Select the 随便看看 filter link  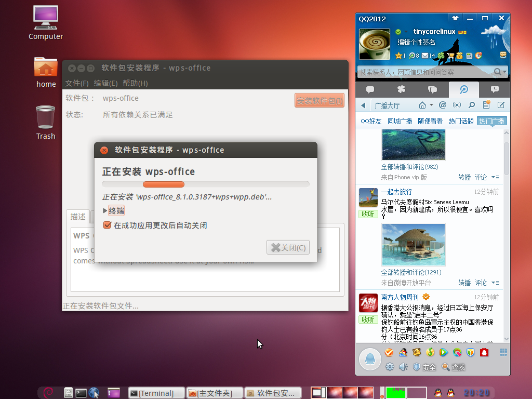tap(430, 121)
